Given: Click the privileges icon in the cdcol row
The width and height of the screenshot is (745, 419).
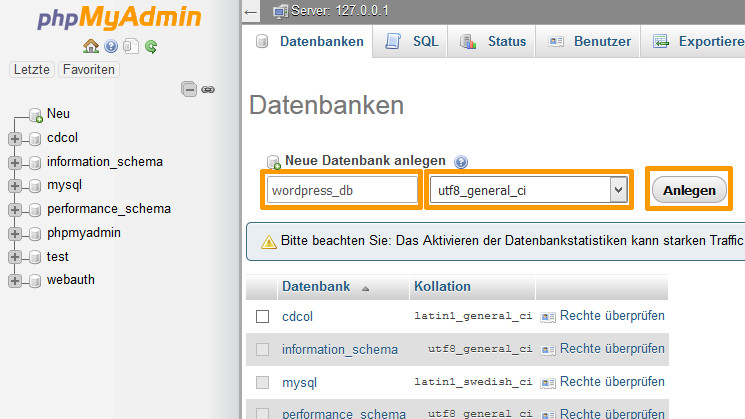Looking at the screenshot, I should tap(548, 317).
